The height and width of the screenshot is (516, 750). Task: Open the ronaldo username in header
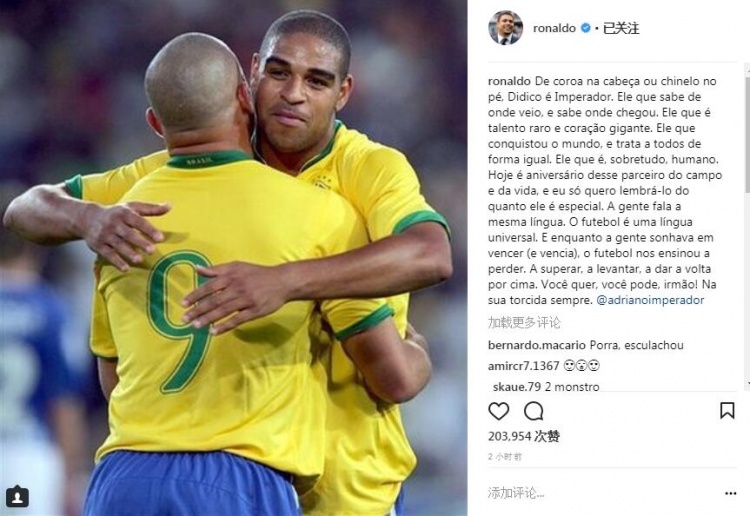[x=554, y=28]
